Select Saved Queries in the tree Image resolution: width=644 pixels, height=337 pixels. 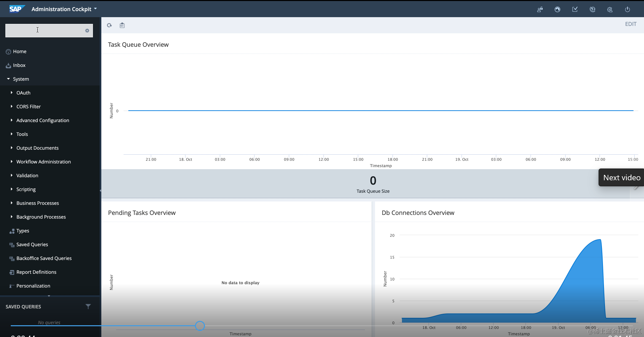(x=32, y=245)
